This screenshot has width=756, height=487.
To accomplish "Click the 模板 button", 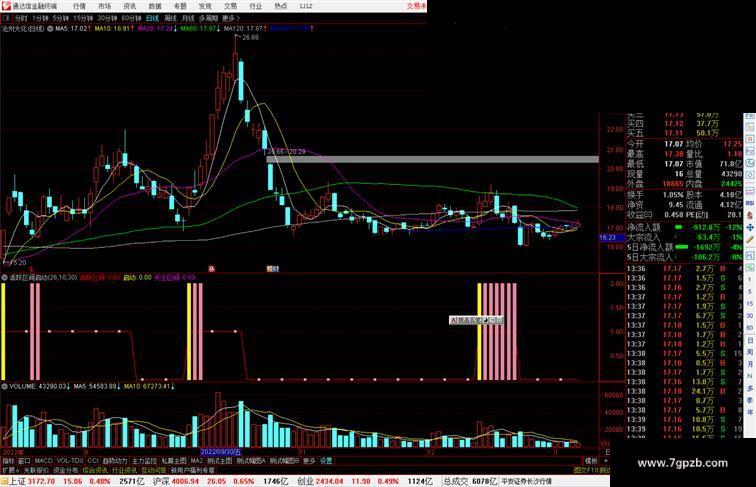I will point(591,461).
